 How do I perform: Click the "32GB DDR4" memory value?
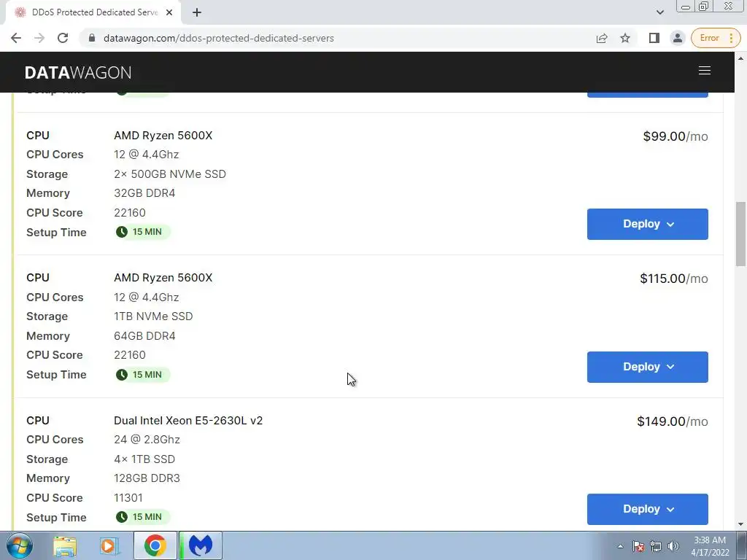point(144,192)
